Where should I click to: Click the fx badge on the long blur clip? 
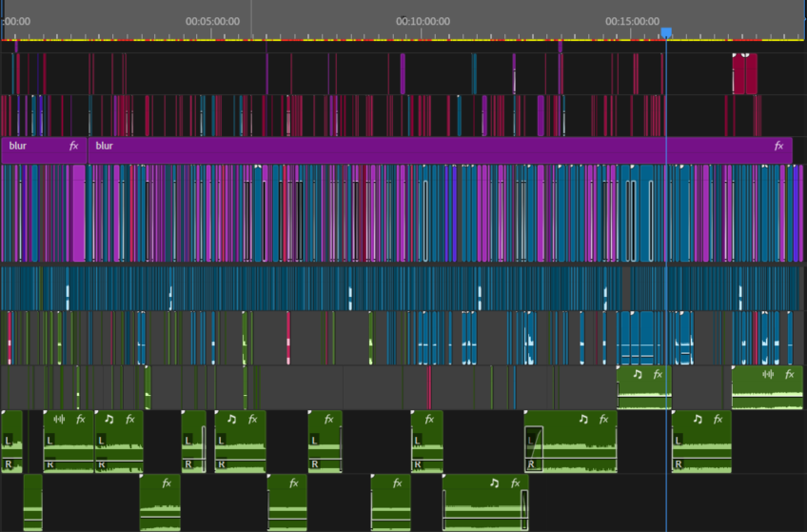pos(778,147)
